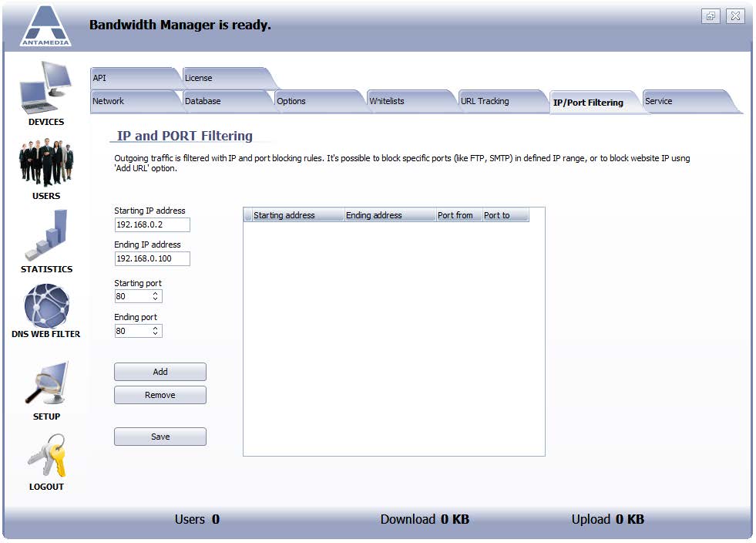The width and height of the screenshot is (756, 543).
Task: Click the Save button
Action: click(160, 437)
